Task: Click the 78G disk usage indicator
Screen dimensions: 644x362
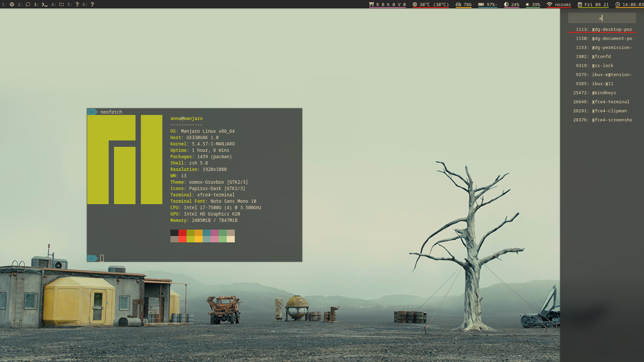Action: (464, 4)
